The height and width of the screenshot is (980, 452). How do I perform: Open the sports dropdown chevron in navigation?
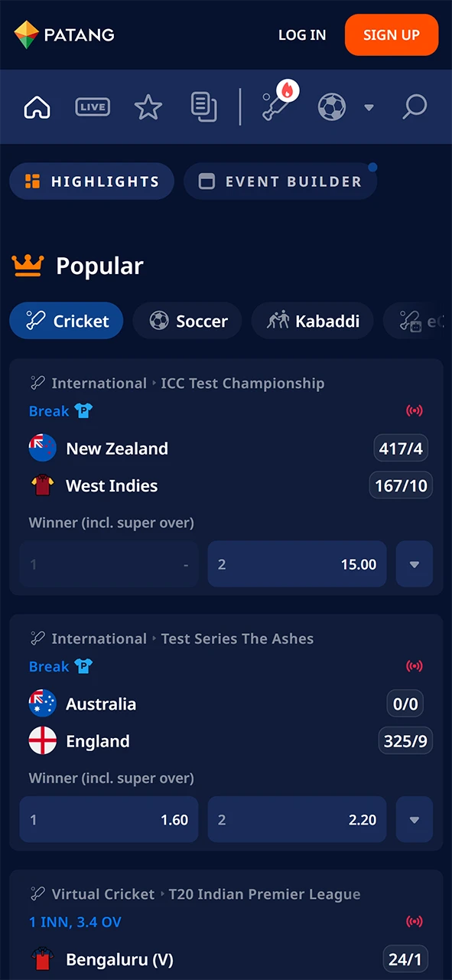coord(369,107)
